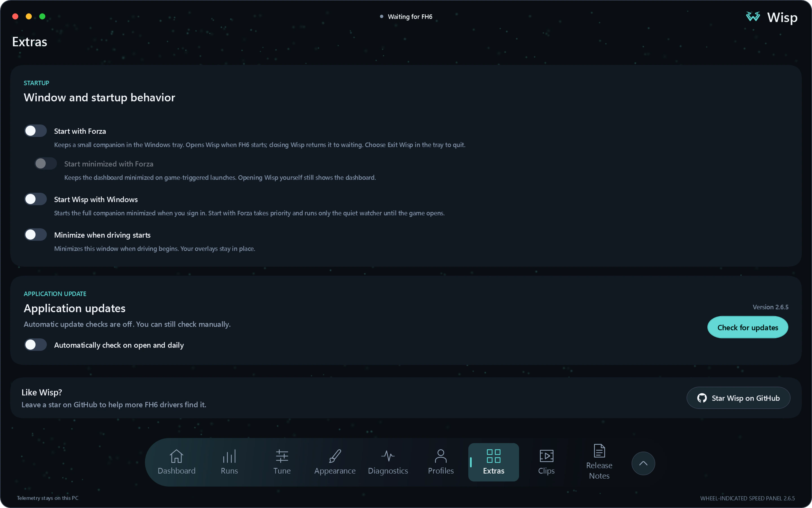
Task: Click the Star Wisp on GitHub label
Action: 745,398
